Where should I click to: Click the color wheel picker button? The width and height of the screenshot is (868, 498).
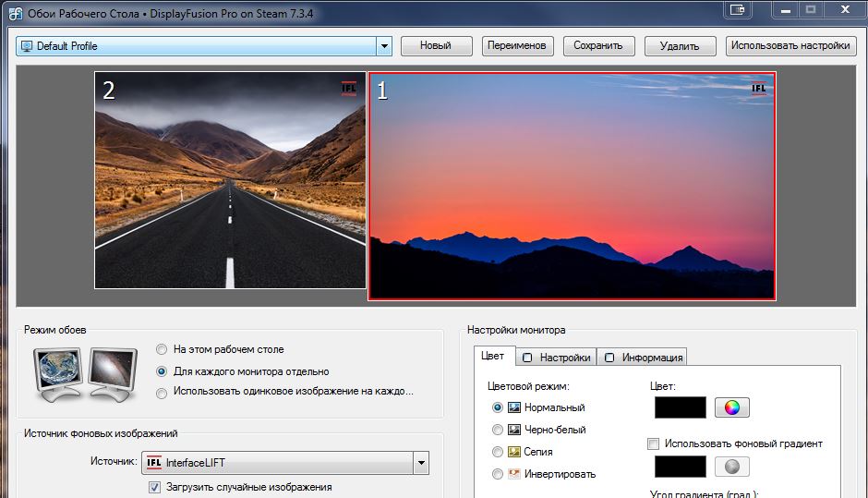click(x=732, y=407)
